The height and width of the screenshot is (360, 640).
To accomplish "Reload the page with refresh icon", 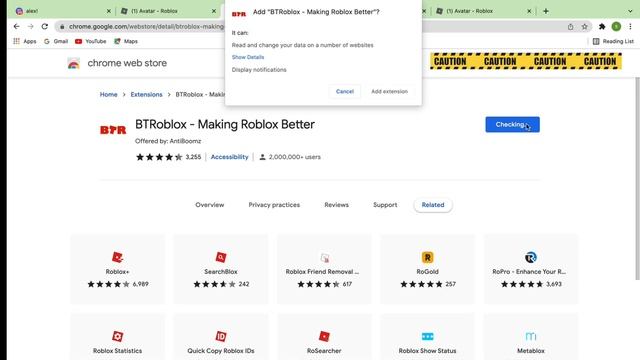I will pyautogui.click(x=45, y=27).
